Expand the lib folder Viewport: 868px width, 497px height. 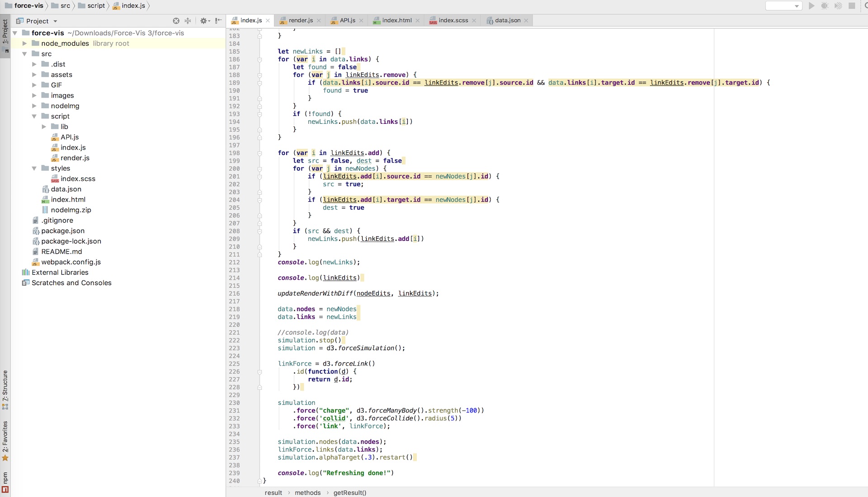44,127
